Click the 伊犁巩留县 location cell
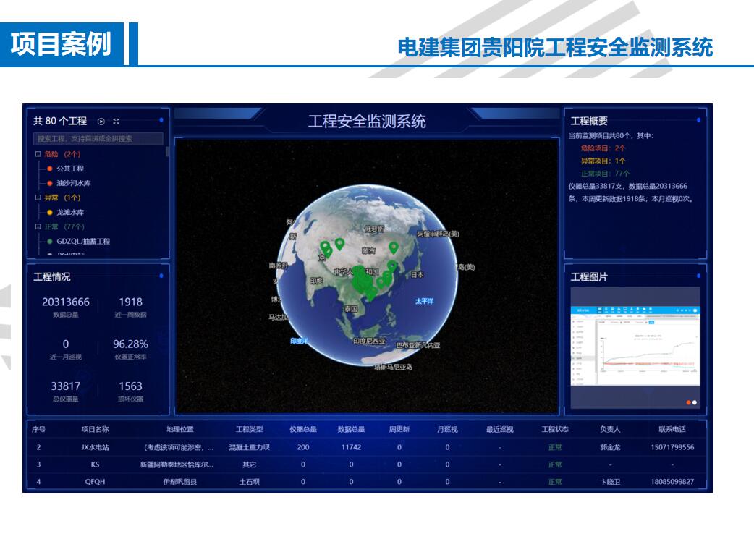The height and width of the screenshot is (560, 754). click(180, 482)
